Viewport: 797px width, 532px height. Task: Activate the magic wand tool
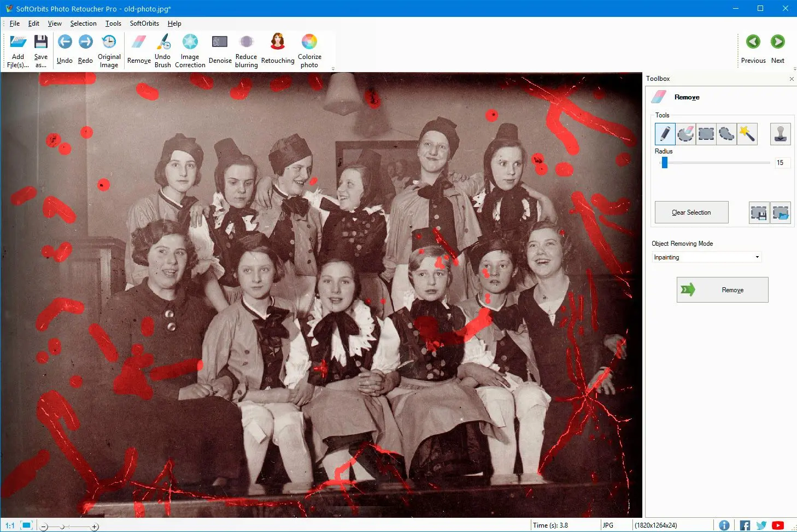pos(747,134)
